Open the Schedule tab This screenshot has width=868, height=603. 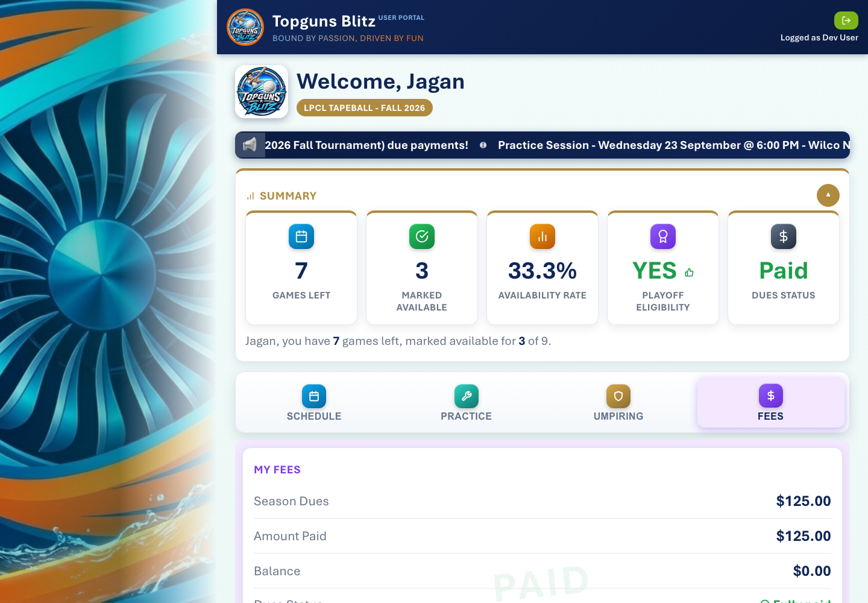[314, 403]
